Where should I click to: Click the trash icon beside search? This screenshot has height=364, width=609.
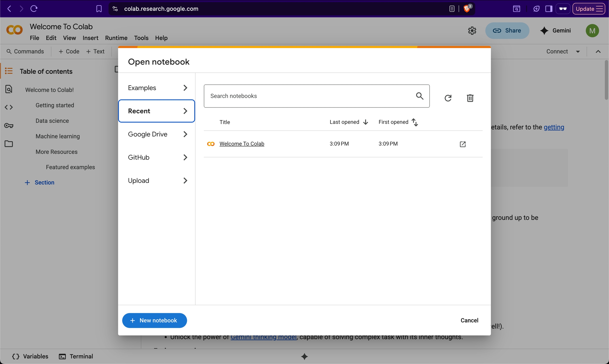tap(470, 98)
